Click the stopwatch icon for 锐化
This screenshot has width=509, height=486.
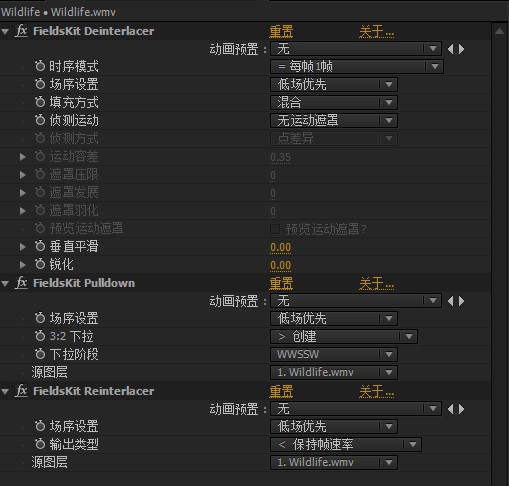coord(40,264)
